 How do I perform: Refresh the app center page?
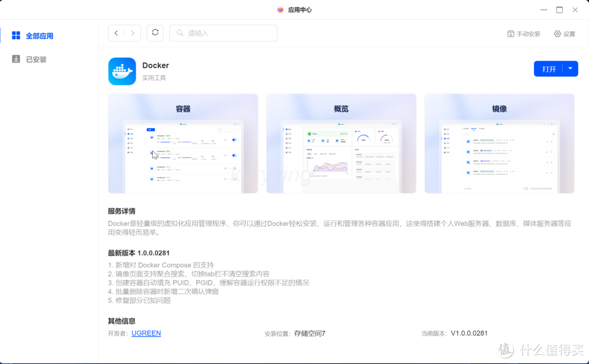click(x=155, y=33)
